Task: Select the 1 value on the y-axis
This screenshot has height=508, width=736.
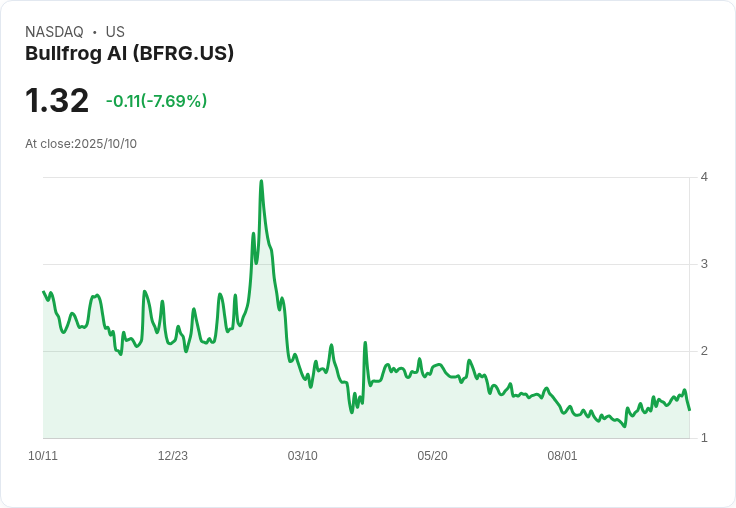Action: [704, 438]
